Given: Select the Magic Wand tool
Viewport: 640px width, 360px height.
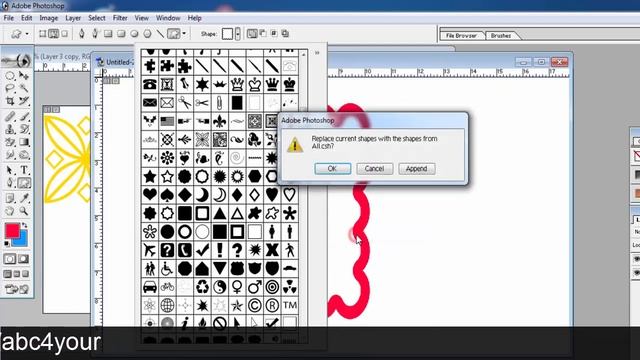Looking at the screenshot, I should [x=24, y=88].
